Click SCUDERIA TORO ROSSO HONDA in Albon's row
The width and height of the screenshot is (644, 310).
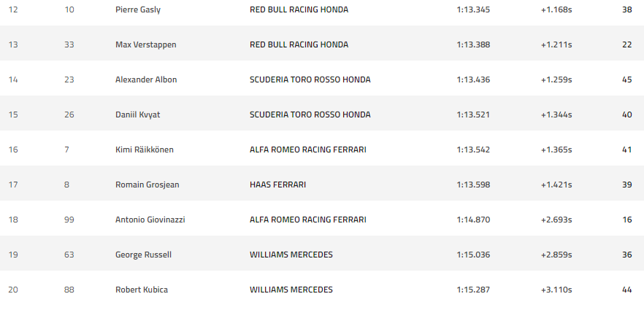[310, 80]
